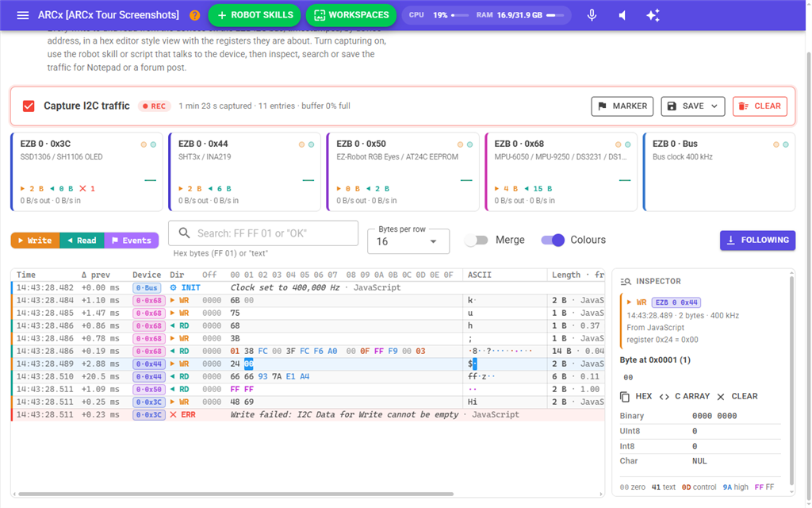Enable the Merge switch
The image size is (812, 508).
(x=477, y=240)
